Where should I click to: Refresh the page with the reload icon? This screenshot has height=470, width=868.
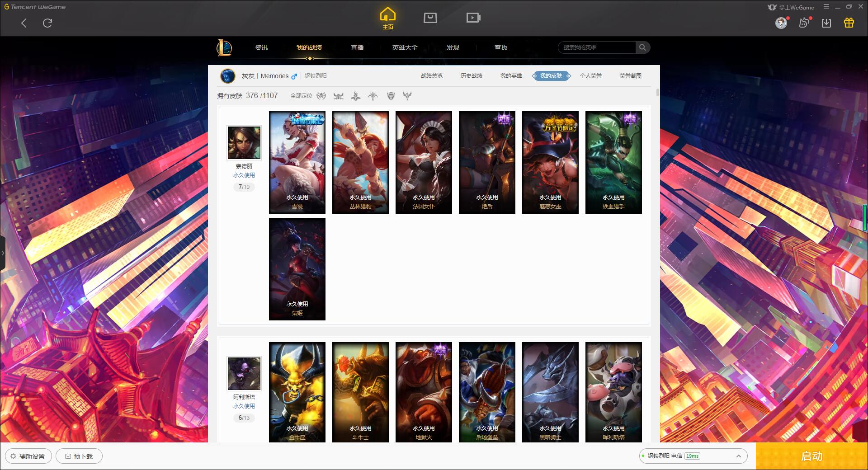tap(47, 23)
